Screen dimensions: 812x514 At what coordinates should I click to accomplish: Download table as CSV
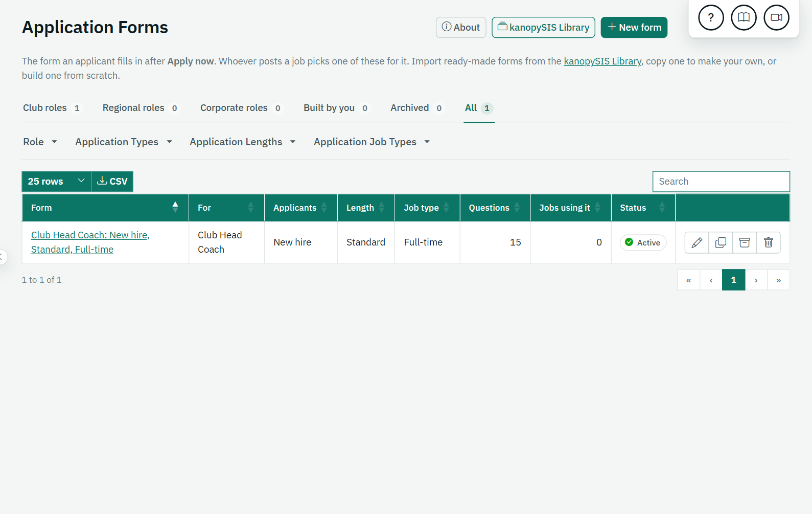click(x=112, y=182)
